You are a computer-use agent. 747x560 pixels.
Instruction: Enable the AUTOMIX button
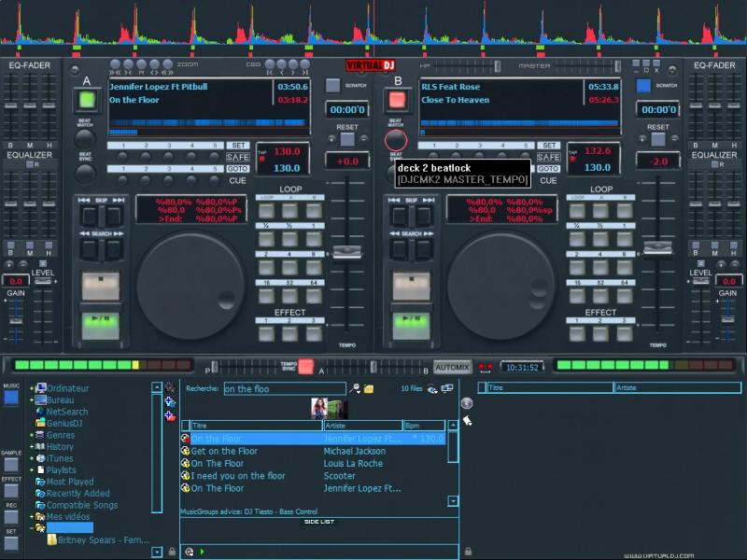pos(453,367)
